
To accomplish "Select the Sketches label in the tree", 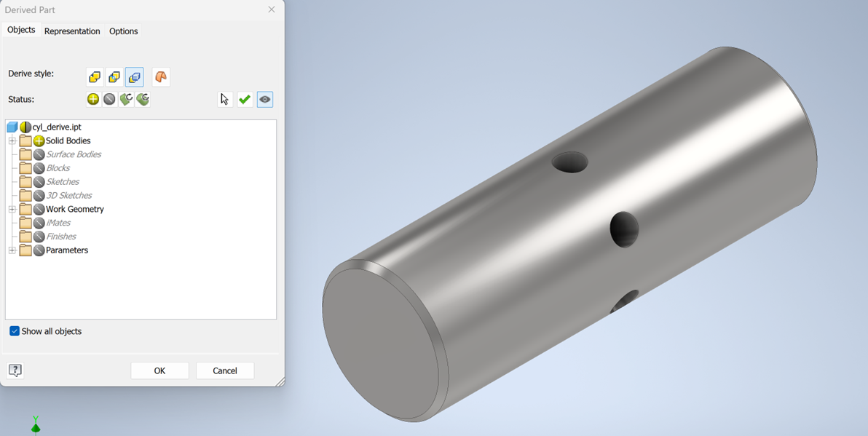I will coord(63,181).
